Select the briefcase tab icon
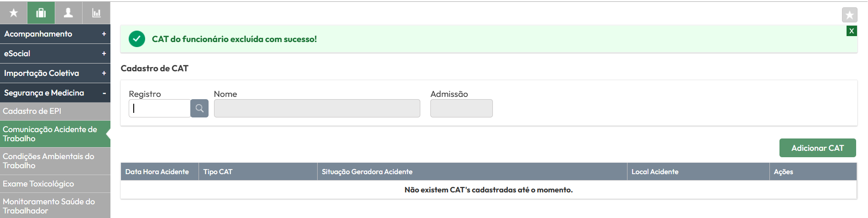Viewport: 868px width, 218px height. pos(41,13)
